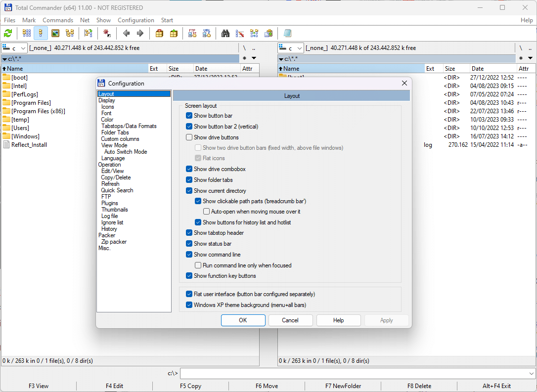Click the green Reread source refresh icon
This screenshot has width=537, height=392.
coord(8,33)
